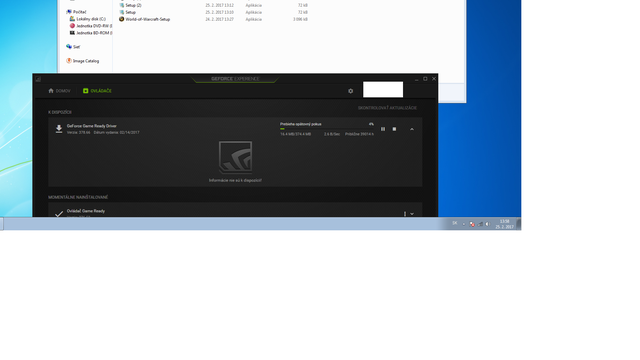Image resolution: width=640 pixels, height=360 pixels.
Task: Click the download arrow icon beside GeForce Game Ready Driver
Action: coord(59,129)
